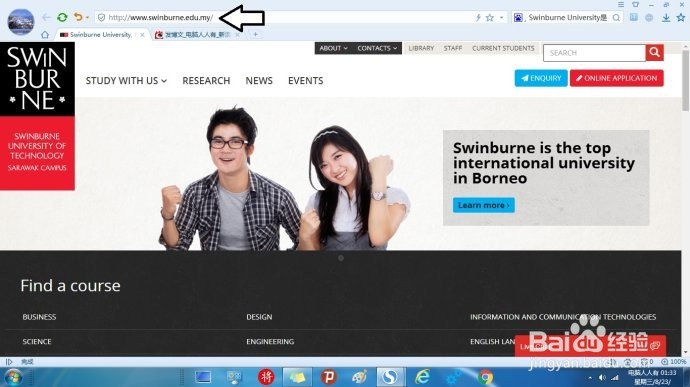This screenshot has width=690, height=387.
Task: Click the status bar sidebar toggle icon
Action: pyautogui.click(x=9, y=362)
